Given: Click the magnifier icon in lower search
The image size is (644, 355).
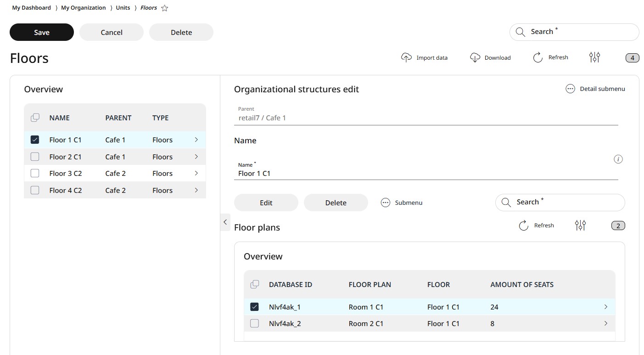Looking at the screenshot, I should coord(506,203).
